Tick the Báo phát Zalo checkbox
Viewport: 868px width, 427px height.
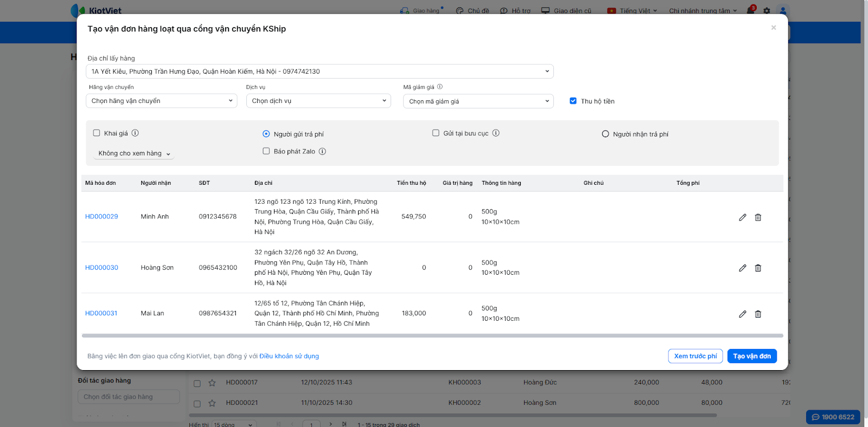tap(266, 151)
